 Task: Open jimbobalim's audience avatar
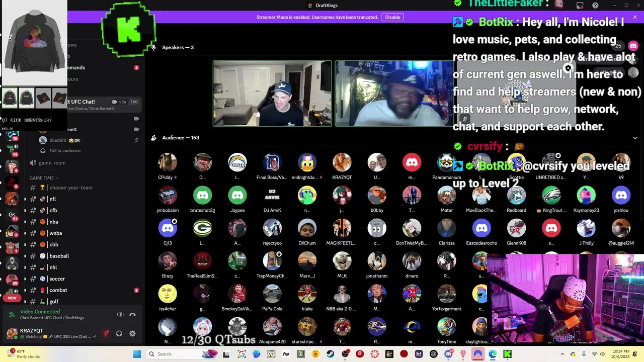click(168, 195)
